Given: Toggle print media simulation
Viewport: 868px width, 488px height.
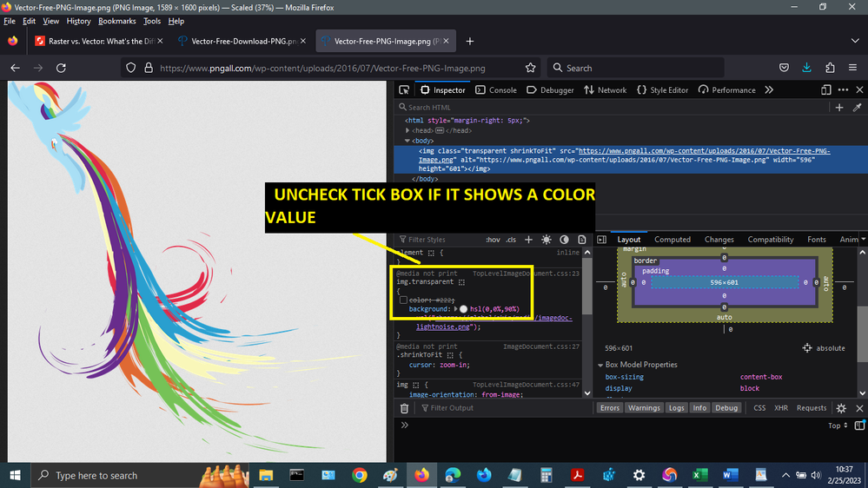Looking at the screenshot, I should (x=582, y=240).
